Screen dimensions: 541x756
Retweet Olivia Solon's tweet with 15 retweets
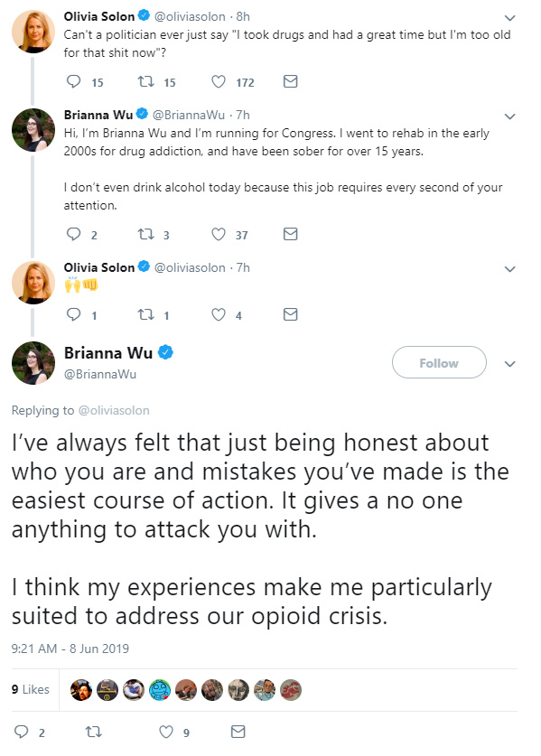click(x=145, y=81)
